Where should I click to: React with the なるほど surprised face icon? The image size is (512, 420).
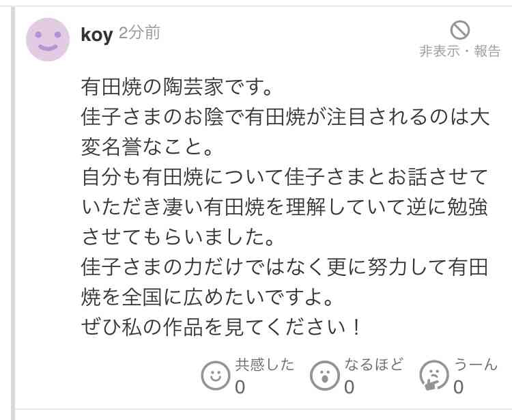(325, 376)
